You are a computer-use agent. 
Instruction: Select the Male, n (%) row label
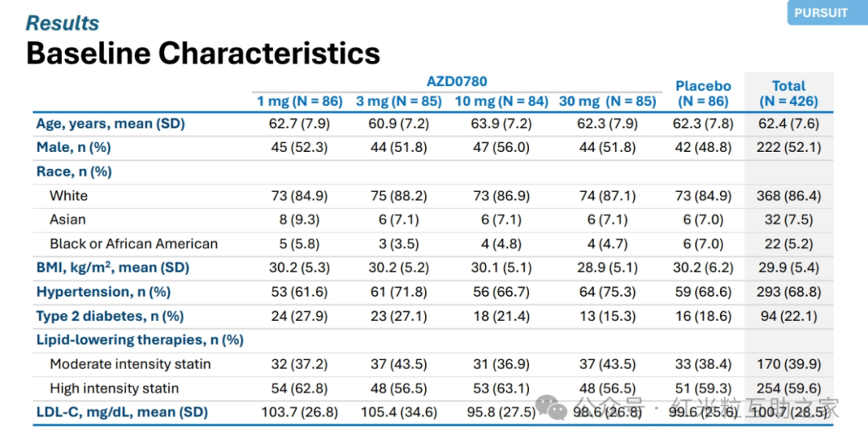pos(73,147)
